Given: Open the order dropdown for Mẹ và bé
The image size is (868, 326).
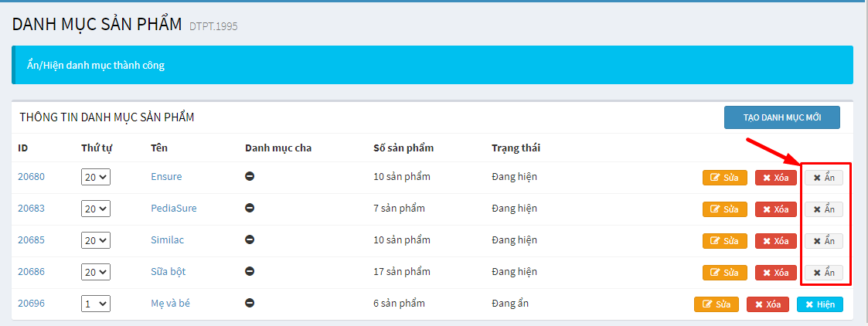Looking at the screenshot, I should [96, 304].
